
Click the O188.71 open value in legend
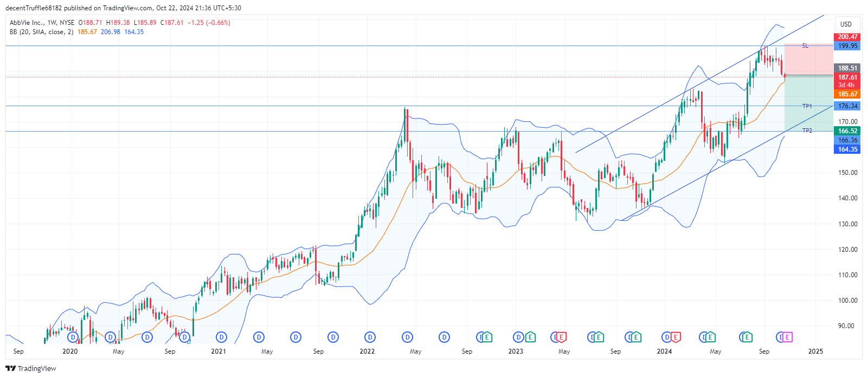click(x=90, y=23)
